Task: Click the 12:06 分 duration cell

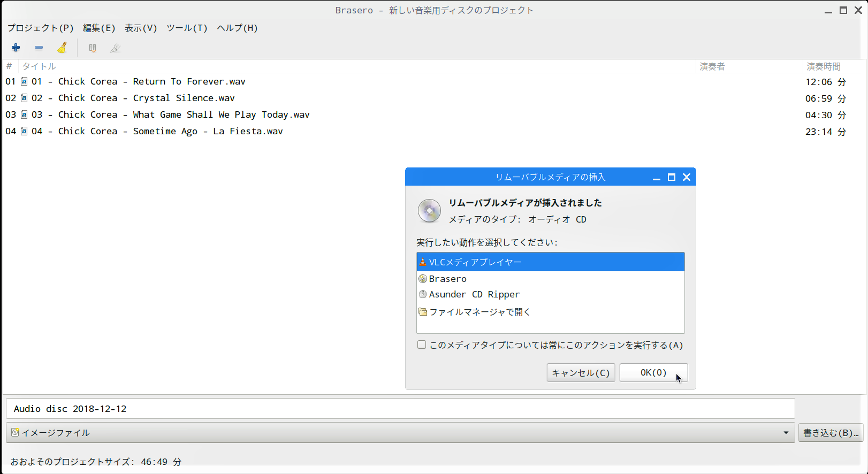Action: click(x=826, y=82)
